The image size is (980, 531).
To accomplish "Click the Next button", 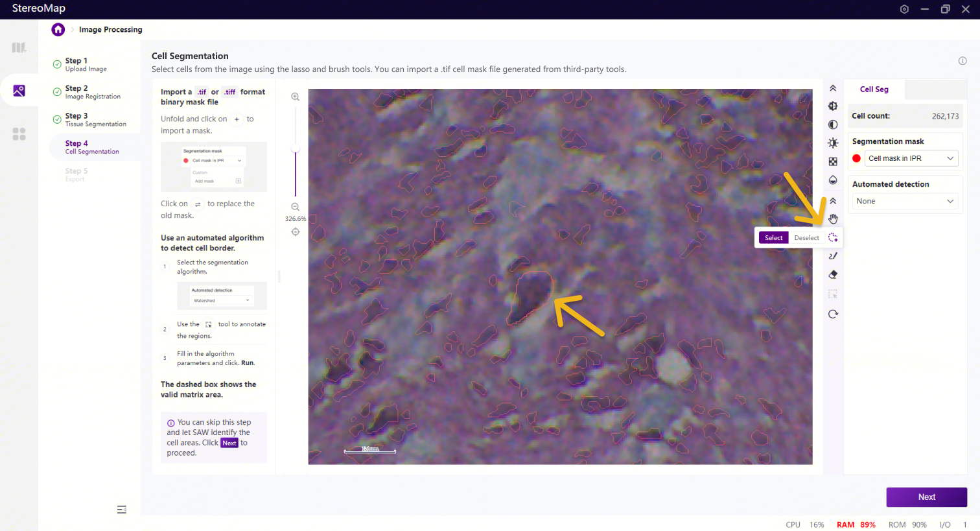I will [x=926, y=497].
